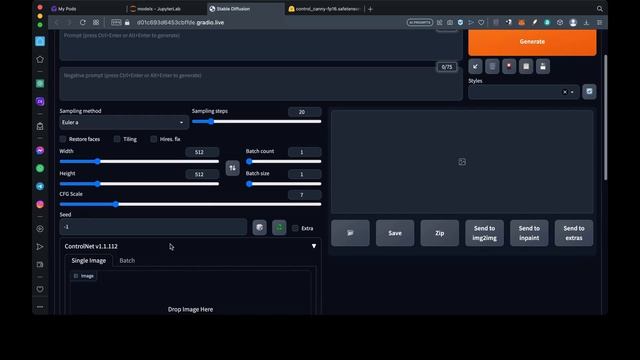640x360 pixels.
Task: Open a new browser tab with the plus
Action: (370, 9)
